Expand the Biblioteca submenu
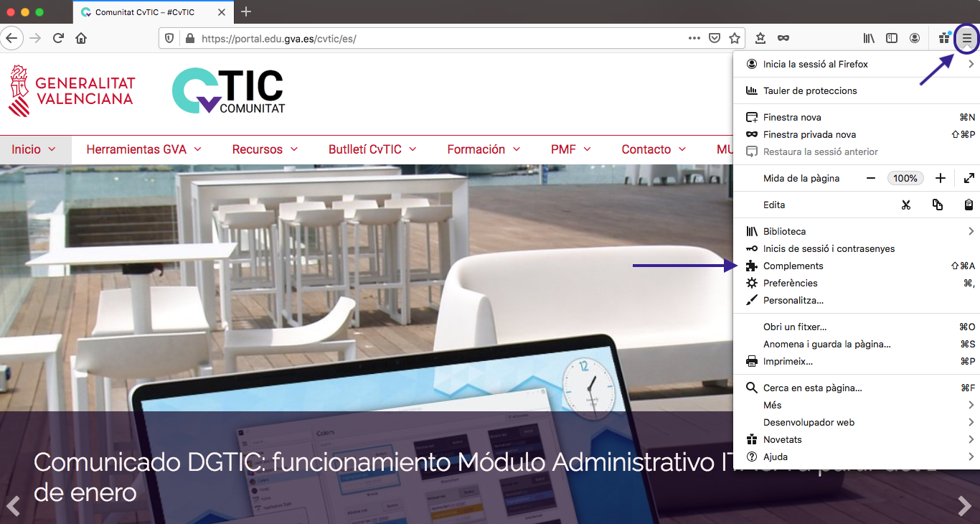 click(x=857, y=231)
